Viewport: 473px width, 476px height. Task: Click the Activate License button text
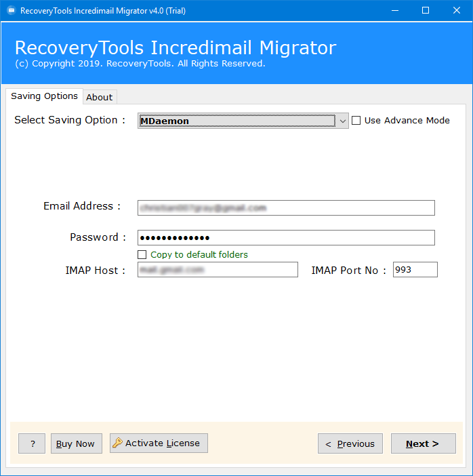[x=163, y=443]
